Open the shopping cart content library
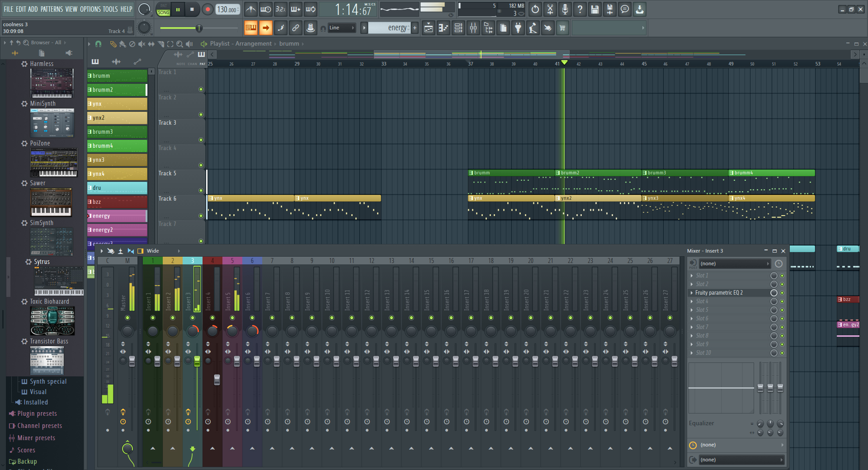This screenshot has width=868, height=470. click(563, 28)
